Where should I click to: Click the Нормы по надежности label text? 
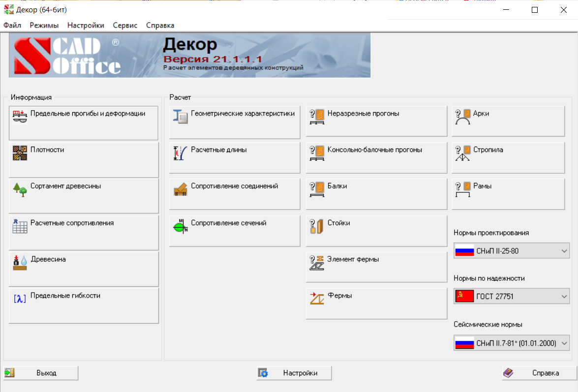tap(489, 278)
